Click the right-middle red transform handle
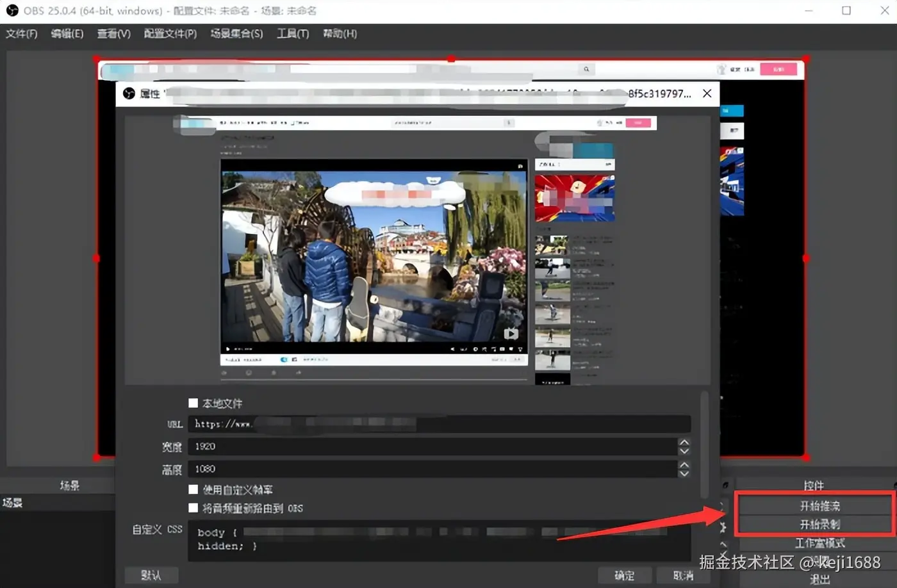 (806, 259)
